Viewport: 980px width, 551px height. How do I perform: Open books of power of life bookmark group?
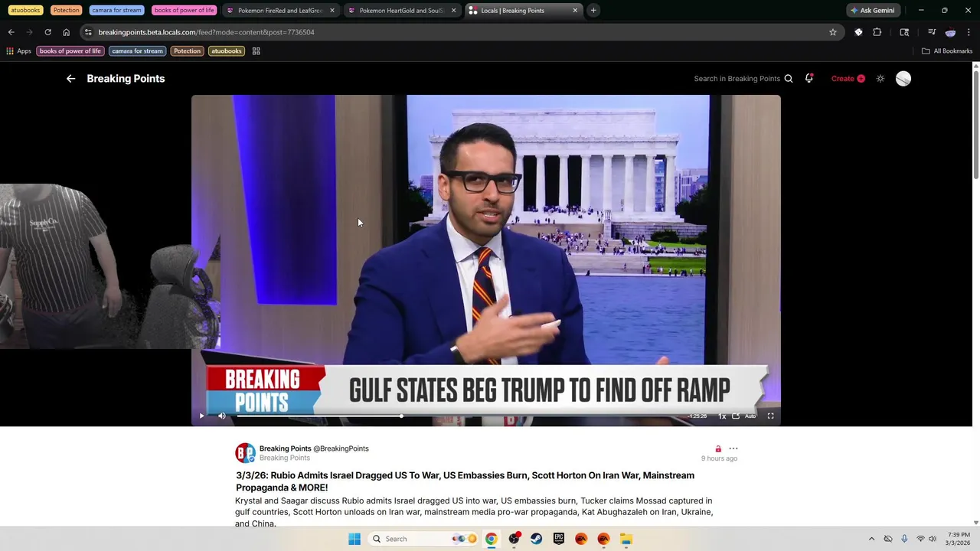tap(70, 51)
